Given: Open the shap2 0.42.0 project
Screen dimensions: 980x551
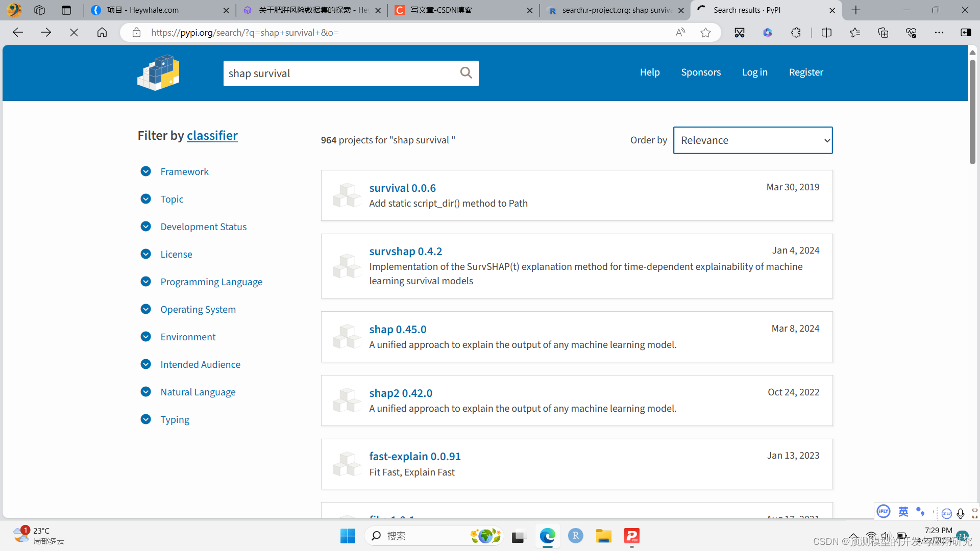Looking at the screenshot, I should pyautogui.click(x=401, y=393).
